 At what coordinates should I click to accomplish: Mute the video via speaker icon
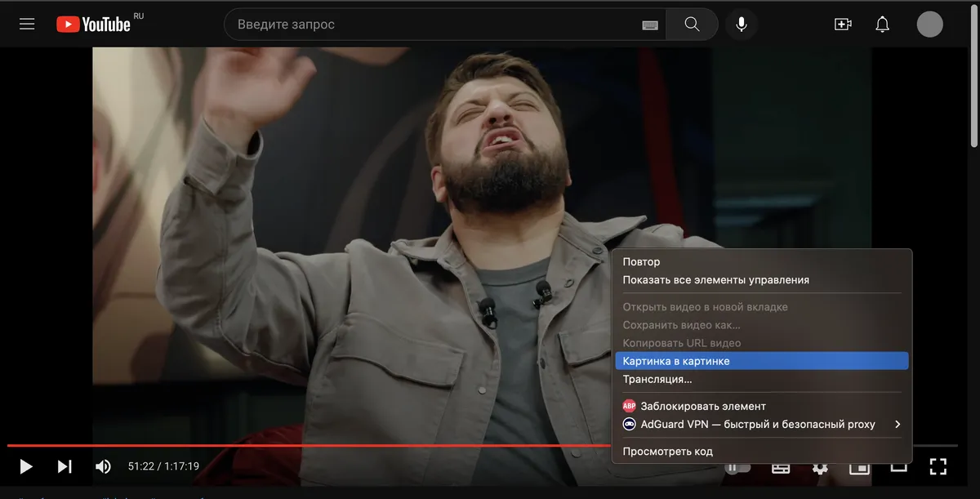[103, 466]
